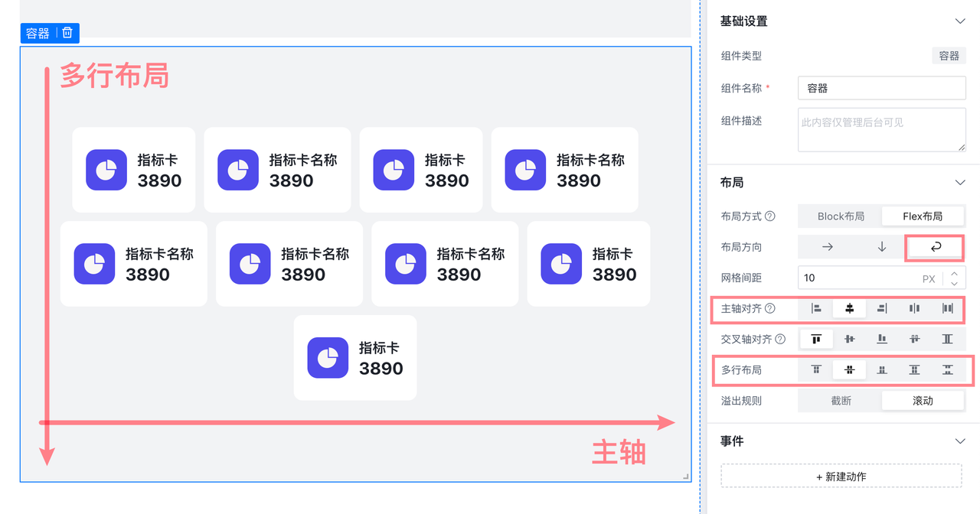
Task: Align main axis to the right end
Action: (x=882, y=308)
